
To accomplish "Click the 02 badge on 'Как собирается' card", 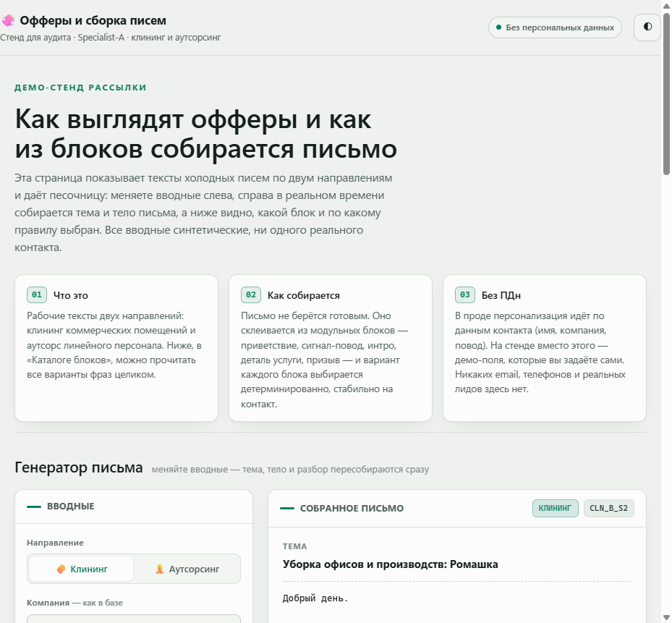I will coord(251,295).
